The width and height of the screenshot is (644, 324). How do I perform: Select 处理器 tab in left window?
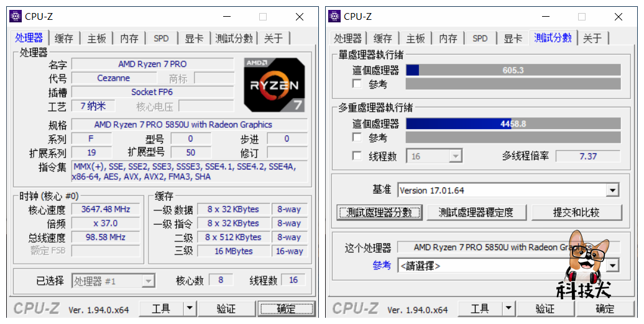point(29,38)
